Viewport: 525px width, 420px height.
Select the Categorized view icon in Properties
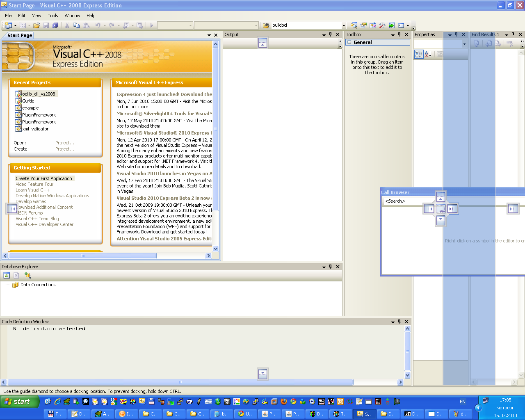pos(418,54)
